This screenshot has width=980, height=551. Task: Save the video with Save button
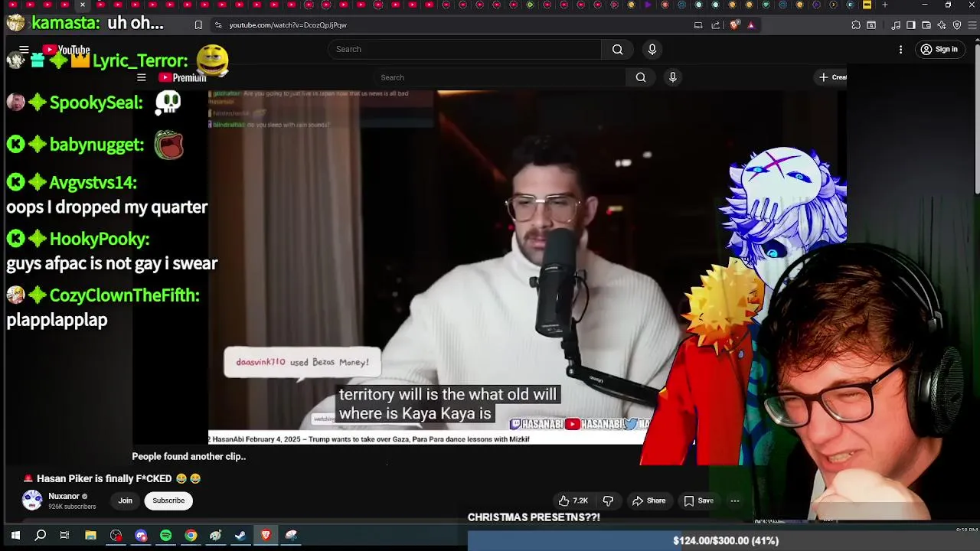(x=698, y=500)
